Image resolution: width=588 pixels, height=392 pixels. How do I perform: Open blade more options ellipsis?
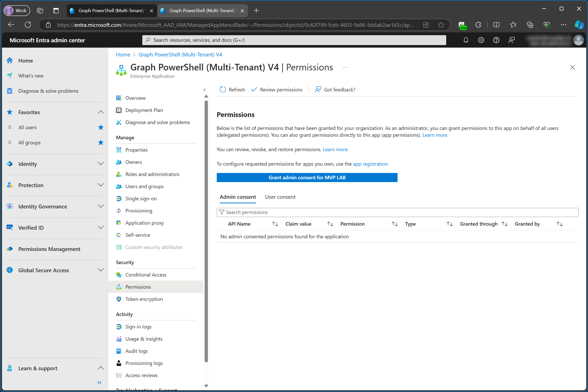coord(345,67)
